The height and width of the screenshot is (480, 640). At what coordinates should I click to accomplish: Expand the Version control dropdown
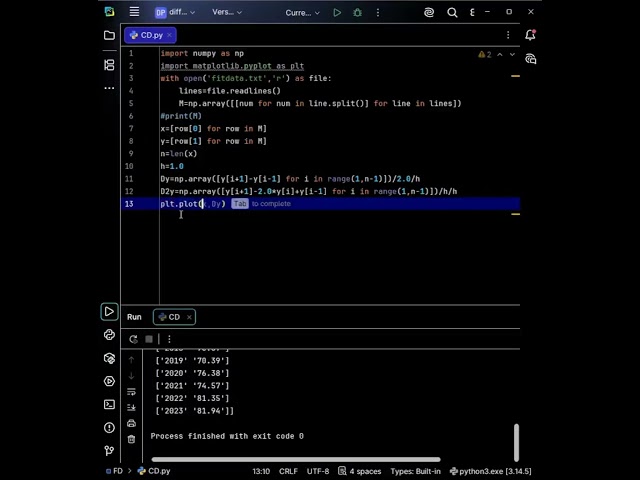coord(227,13)
